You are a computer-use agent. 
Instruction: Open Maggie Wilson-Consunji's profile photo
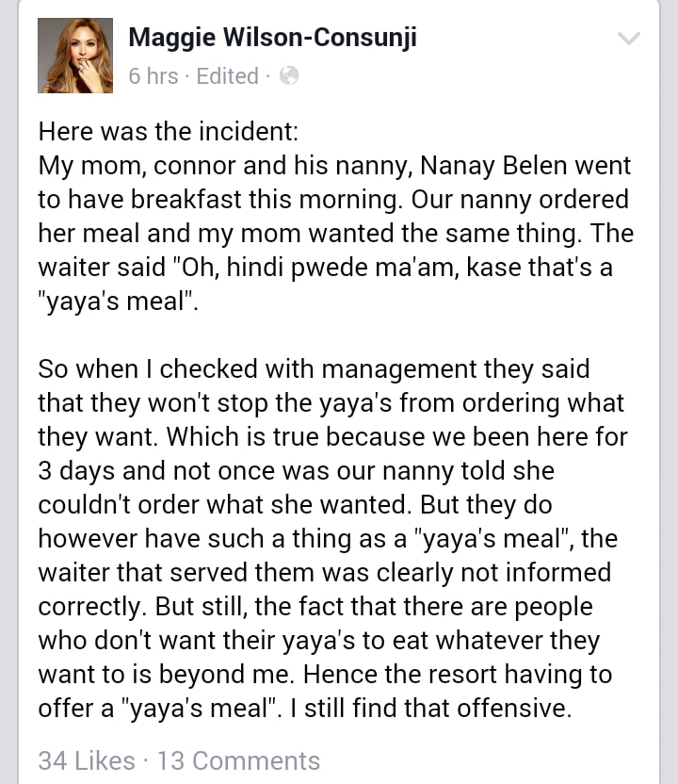tap(75, 56)
